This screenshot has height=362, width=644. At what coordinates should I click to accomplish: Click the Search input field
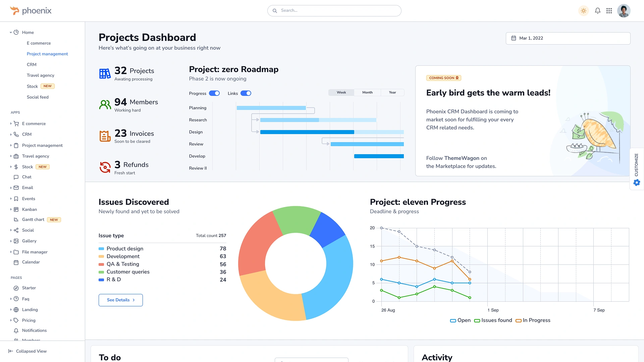tap(334, 11)
